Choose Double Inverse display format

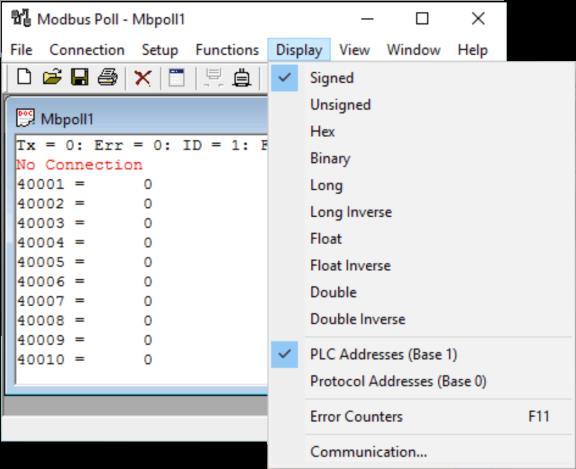pyautogui.click(x=422, y=319)
